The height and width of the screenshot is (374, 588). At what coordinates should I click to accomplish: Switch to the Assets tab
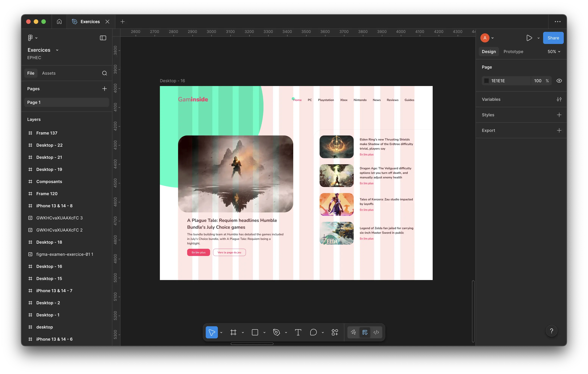click(x=49, y=73)
